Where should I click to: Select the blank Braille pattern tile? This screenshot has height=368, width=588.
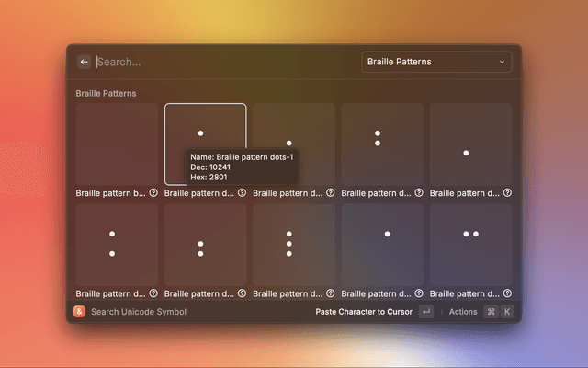(117, 144)
